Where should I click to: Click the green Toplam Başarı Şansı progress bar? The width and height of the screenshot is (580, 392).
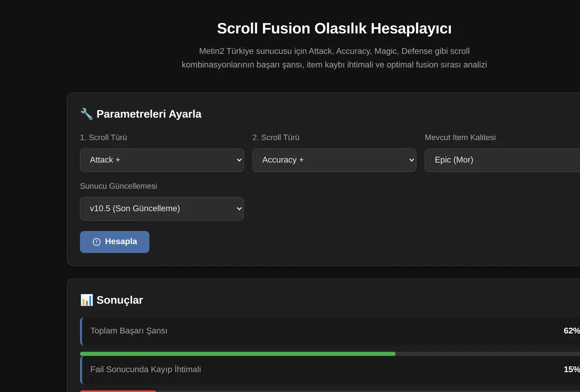[x=237, y=354]
